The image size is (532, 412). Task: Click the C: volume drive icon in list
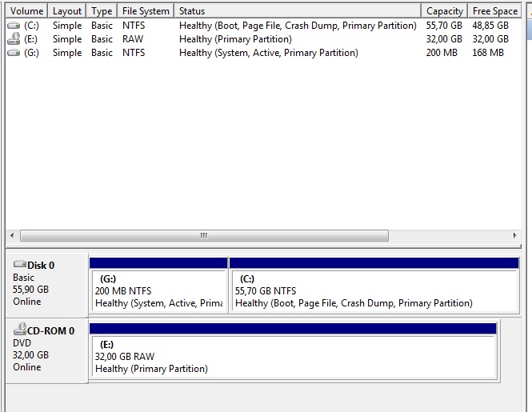(x=14, y=26)
